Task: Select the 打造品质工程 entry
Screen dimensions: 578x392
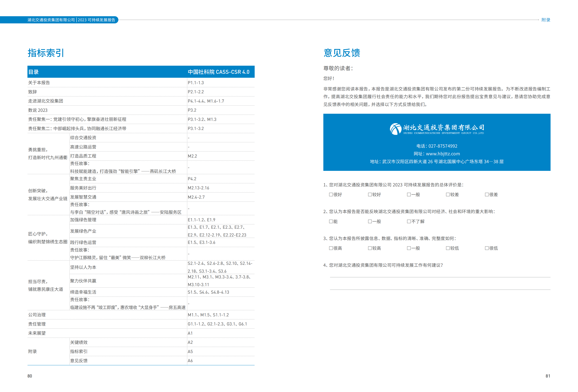Action: (83, 156)
